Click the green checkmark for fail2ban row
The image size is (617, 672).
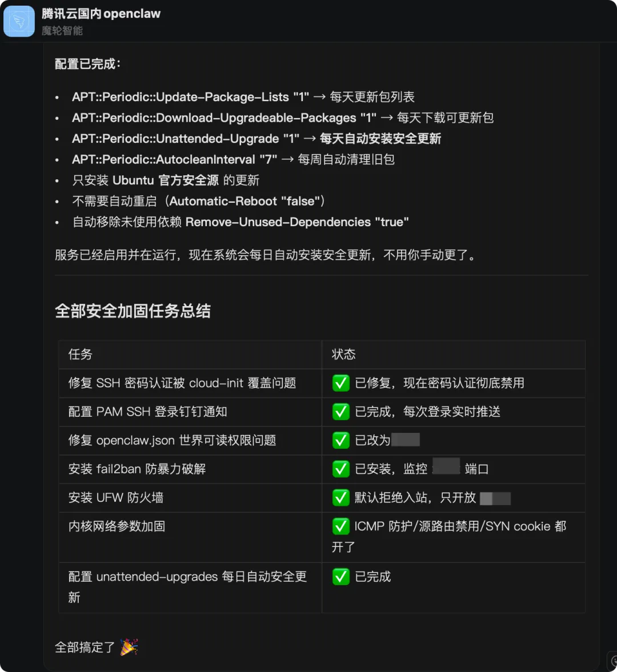341,469
